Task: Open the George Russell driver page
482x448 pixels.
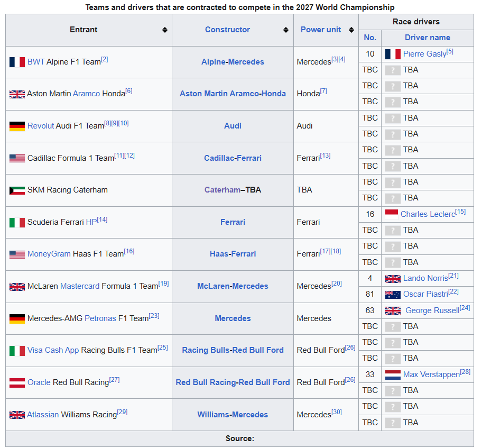Action: (x=432, y=310)
